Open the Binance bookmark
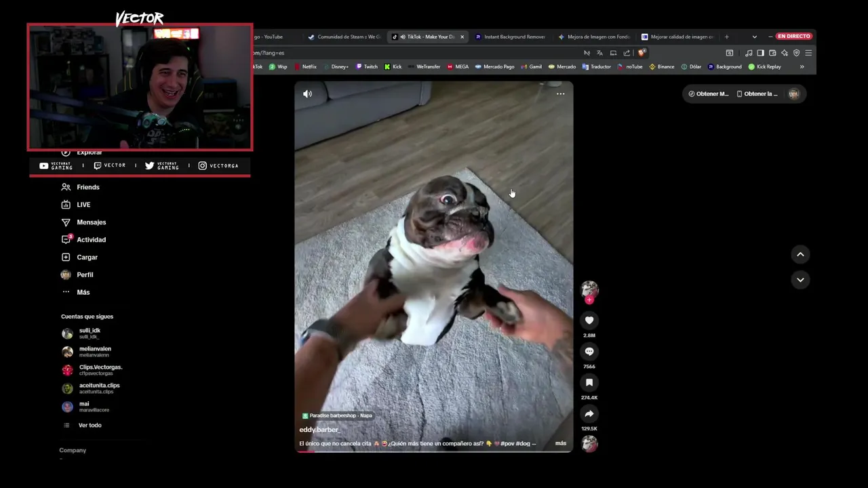Image resolution: width=868 pixels, height=488 pixels. coord(662,66)
